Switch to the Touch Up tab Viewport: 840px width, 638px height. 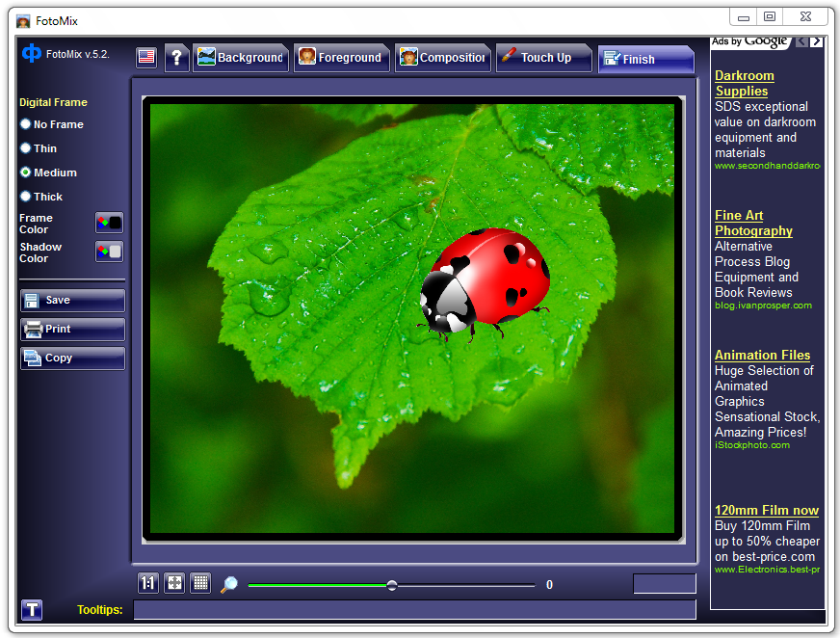point(543,58)
